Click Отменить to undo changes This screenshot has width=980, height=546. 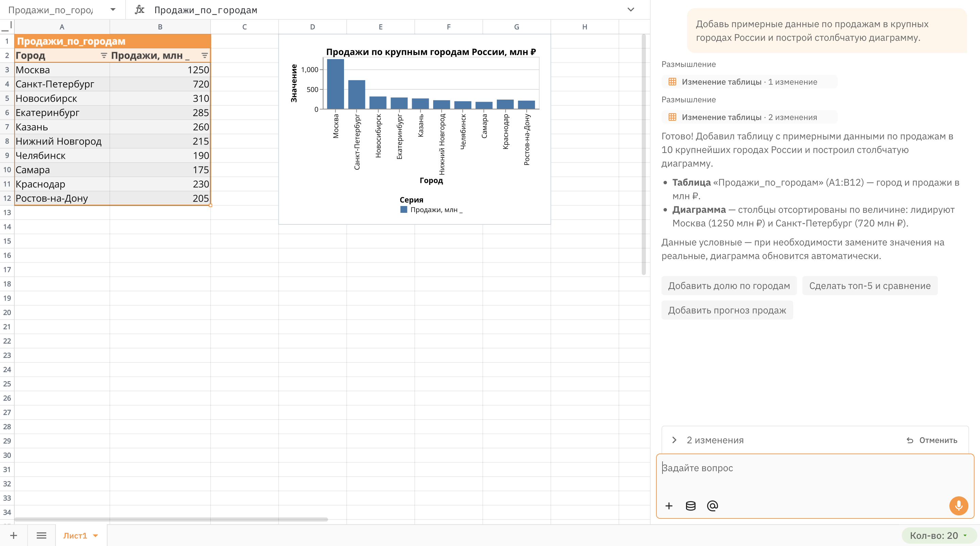pyautogui.click(x=932, y=440)
